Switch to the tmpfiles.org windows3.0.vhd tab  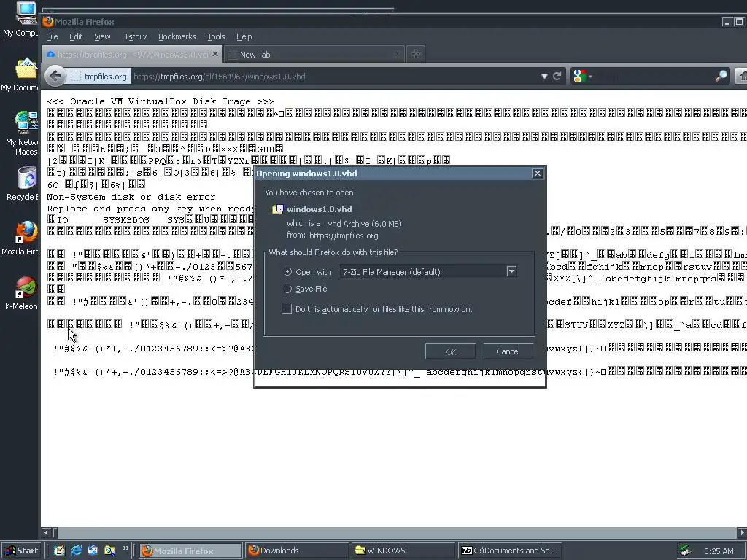pyautogui.click(x=131, y=54)
